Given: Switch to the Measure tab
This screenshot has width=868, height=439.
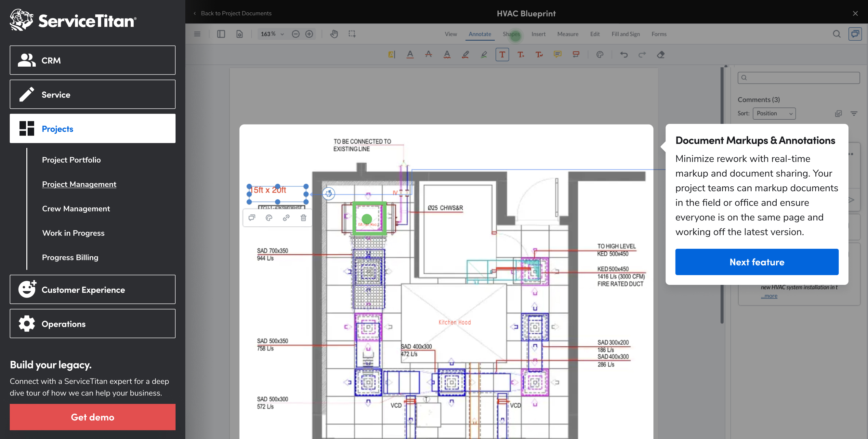Looking at the screenshot, I should pos(567,34).
